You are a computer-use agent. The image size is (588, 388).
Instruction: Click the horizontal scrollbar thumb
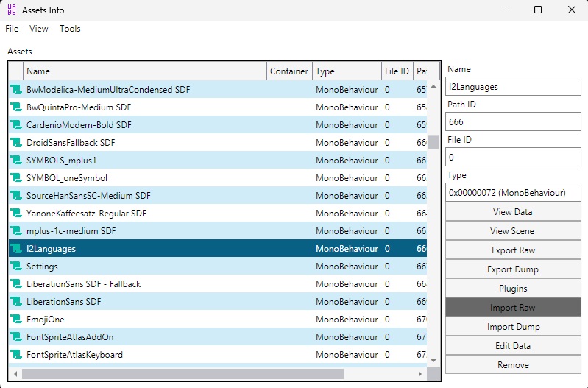183,374
